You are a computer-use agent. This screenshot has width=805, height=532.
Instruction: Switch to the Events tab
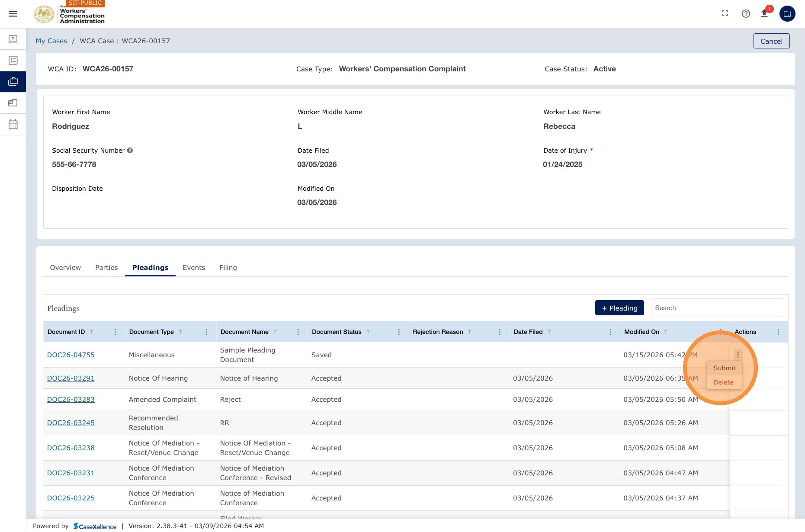[194, 268]
